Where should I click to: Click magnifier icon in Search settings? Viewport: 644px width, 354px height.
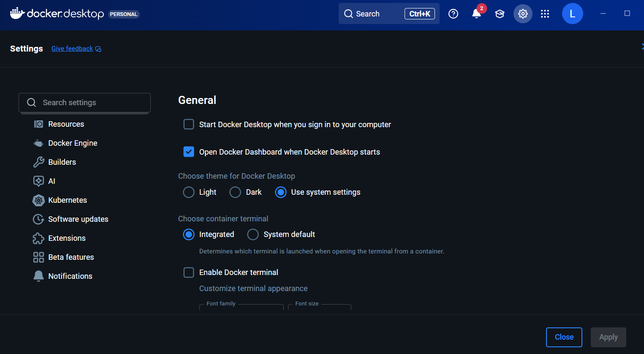(x=31, y=103)
